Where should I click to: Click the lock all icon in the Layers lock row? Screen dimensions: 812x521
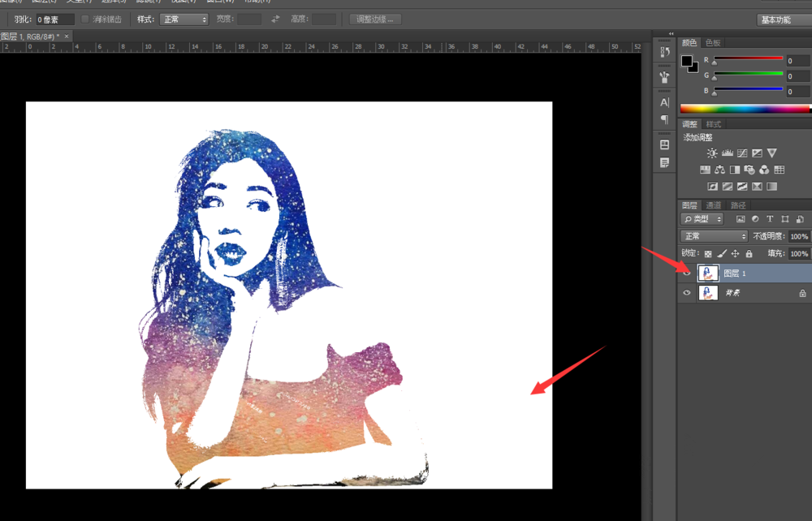click(749, 254)
